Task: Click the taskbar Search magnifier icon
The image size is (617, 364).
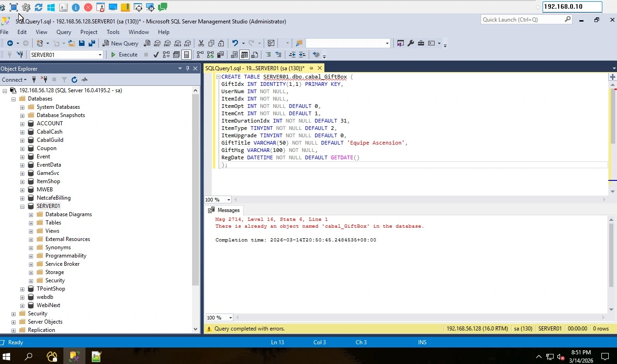Action: click(x=28, y=356)
